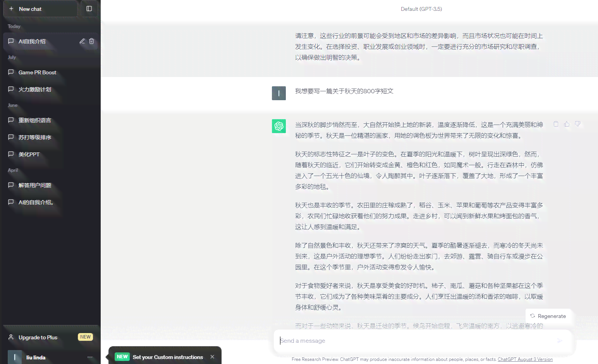Open the 解答用户问题 conversation
The width and height of the screenshot is (598, 364).
(x=50, y=185)
